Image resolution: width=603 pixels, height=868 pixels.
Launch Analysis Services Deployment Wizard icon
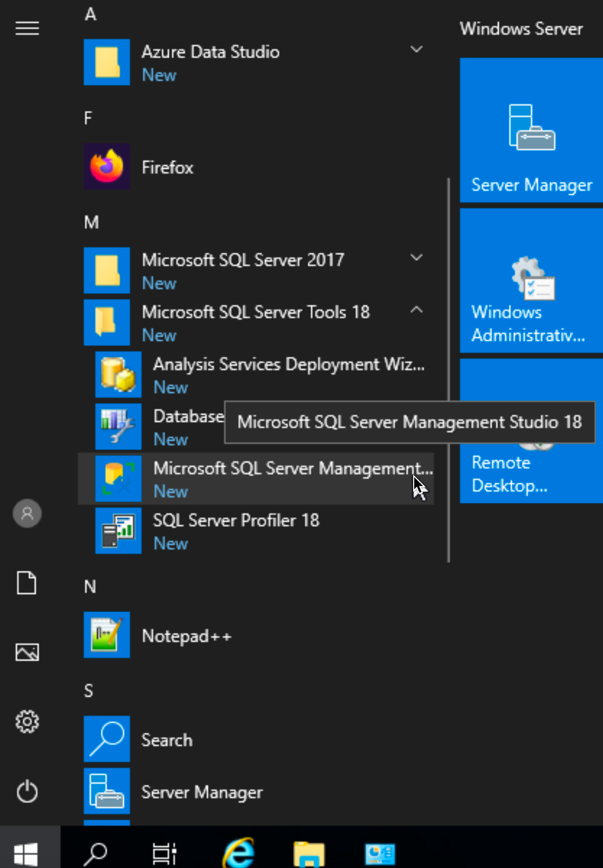pyautogui.click(x=118, y=375)
